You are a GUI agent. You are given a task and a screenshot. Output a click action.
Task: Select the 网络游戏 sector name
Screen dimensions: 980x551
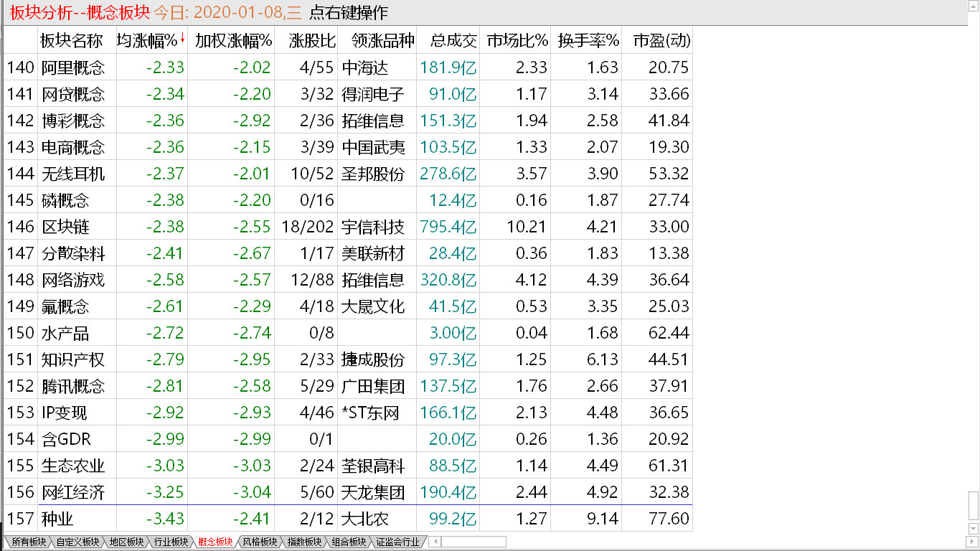point(73,280)
